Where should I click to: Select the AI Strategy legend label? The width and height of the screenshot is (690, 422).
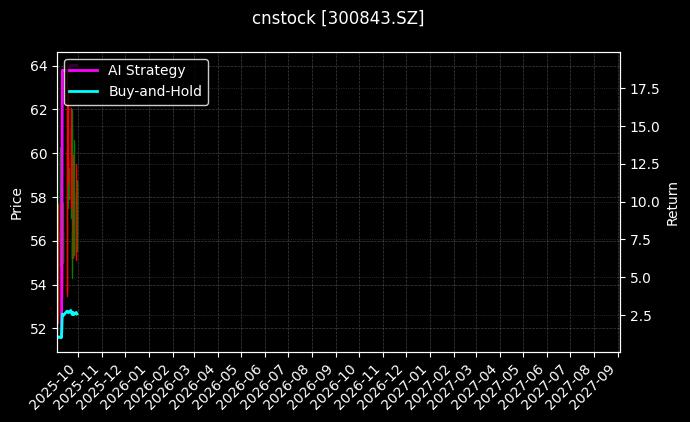pos(146,70)
